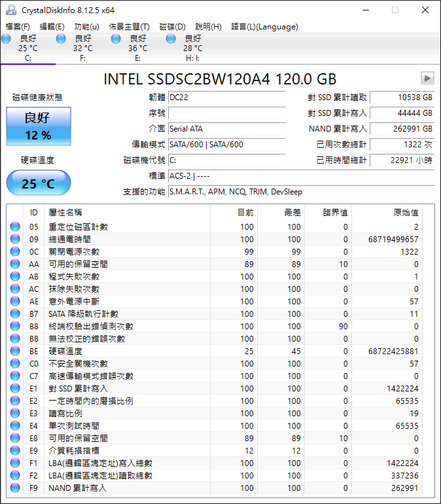Screen dimensions: 441x504
Task: Click the power on hours 22921 小時
Action: (402, 160)
